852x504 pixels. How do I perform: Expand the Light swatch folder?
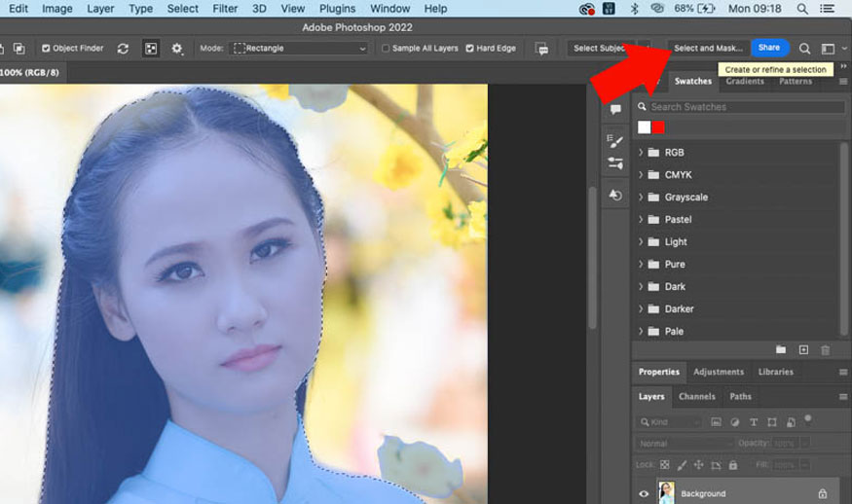641,241
